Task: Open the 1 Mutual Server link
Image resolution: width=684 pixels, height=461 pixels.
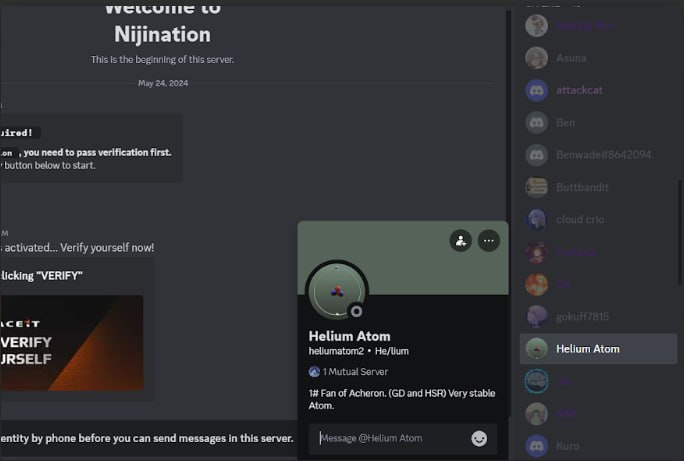Action: (x=355, y=372)
